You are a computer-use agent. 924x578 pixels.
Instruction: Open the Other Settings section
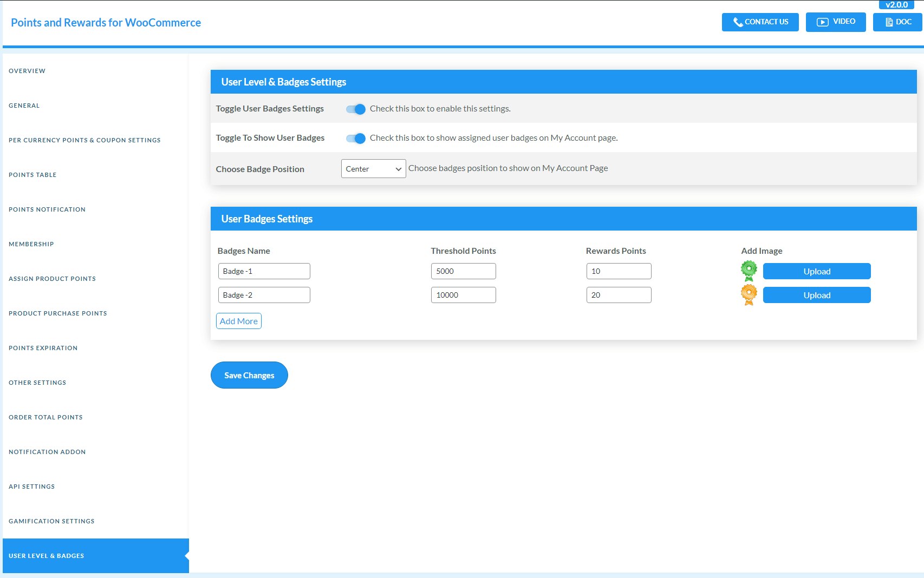pos(37,383)
